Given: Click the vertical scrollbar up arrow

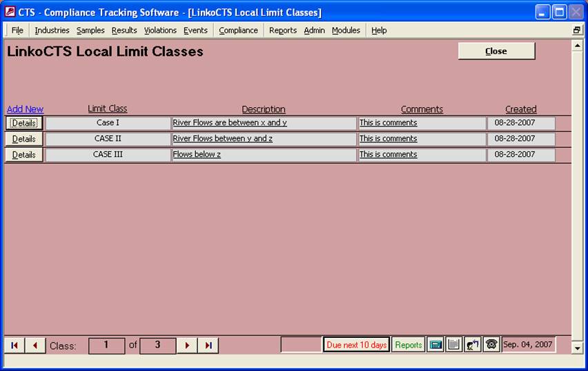Looking at the screenshot, I should [x=577, y=46].
